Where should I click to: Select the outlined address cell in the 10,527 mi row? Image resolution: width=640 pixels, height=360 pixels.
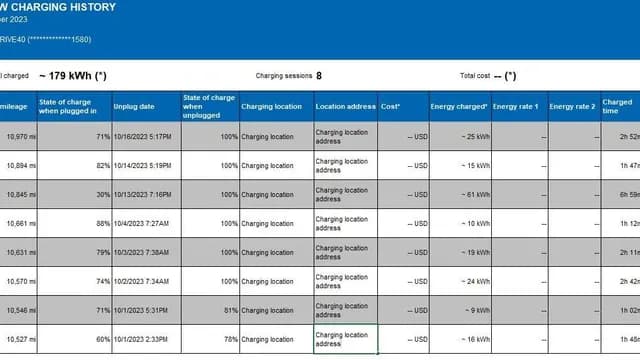click(x=346, y=339)
